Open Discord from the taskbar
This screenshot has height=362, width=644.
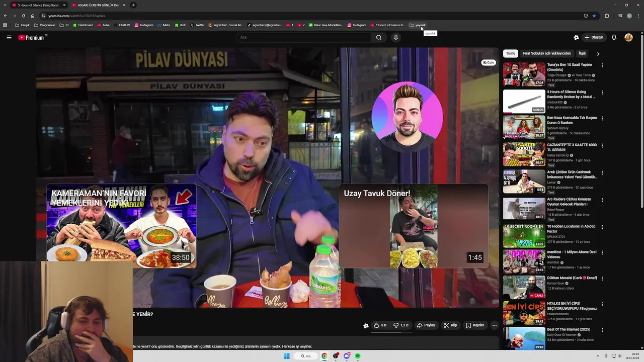347,356
